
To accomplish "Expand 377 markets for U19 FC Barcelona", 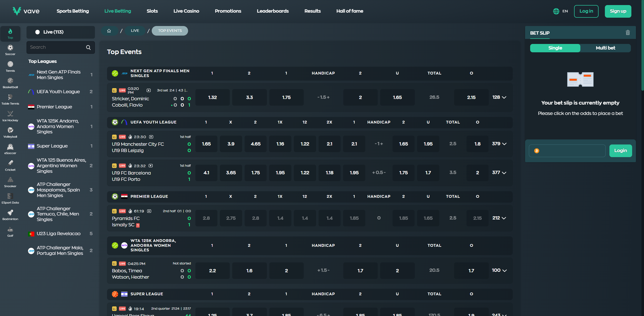I will [x=499, y=173].
